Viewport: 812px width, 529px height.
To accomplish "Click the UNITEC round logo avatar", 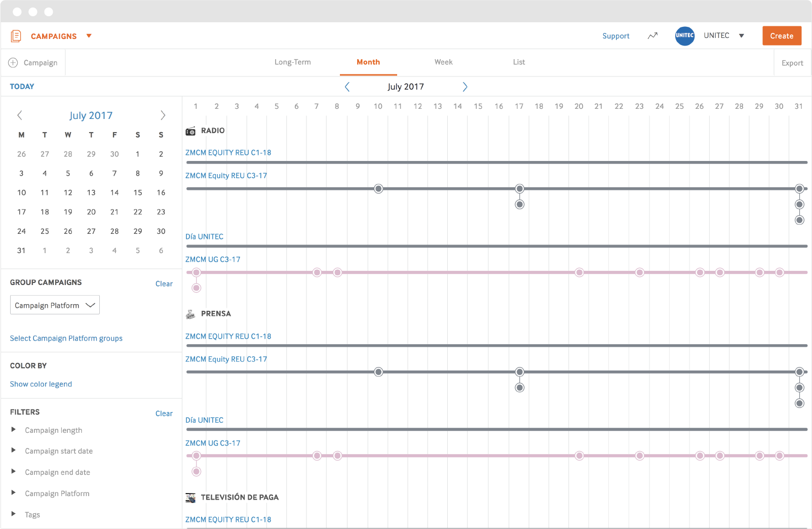I will 685,35.
